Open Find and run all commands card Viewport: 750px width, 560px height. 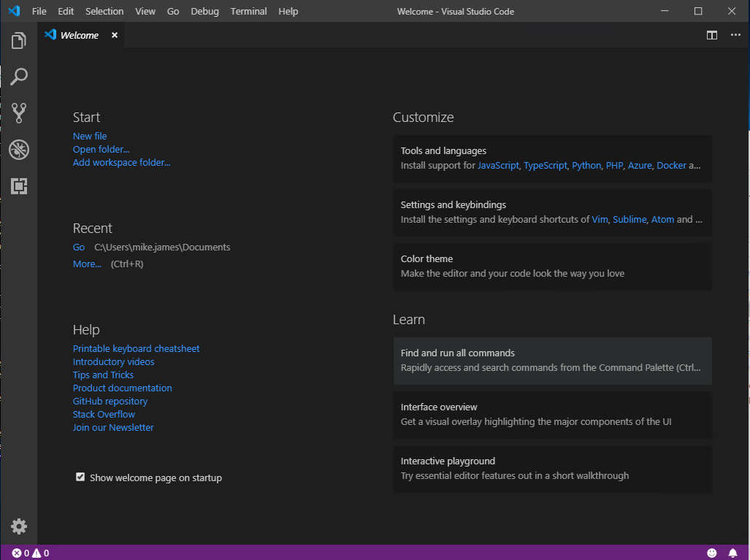pos(552,361)
